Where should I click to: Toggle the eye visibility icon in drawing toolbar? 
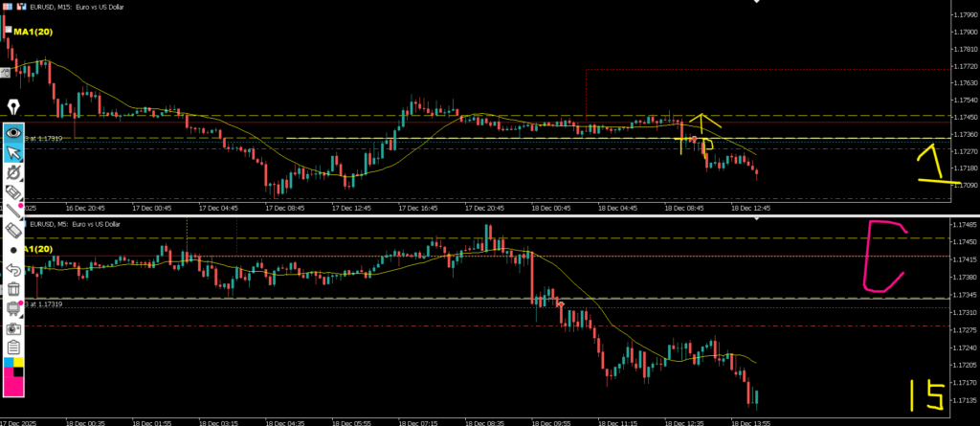click(14, 132)
